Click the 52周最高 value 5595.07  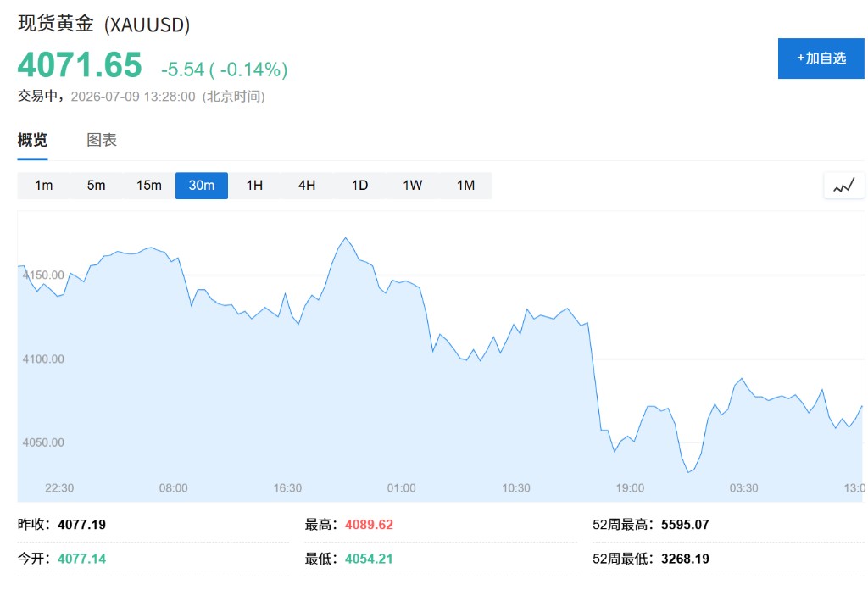coord(685,525)
